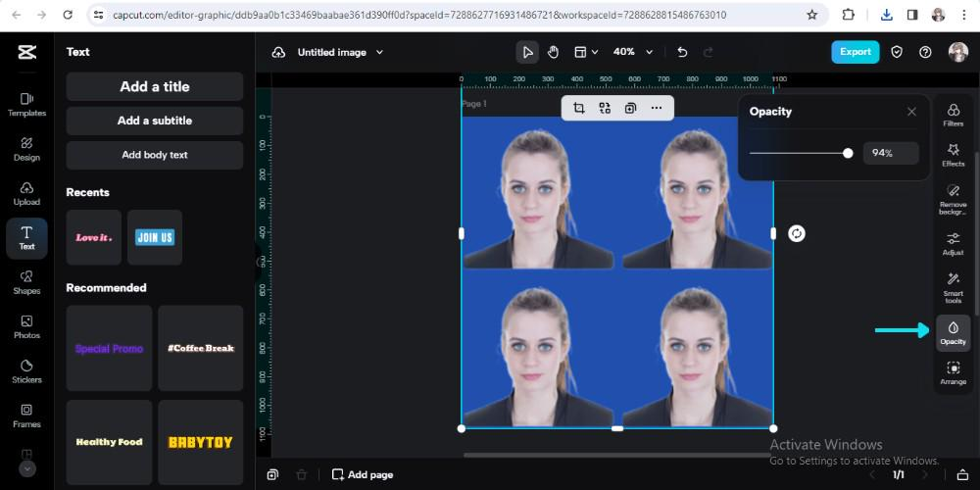Open the Upload panel

pos(26,194)
